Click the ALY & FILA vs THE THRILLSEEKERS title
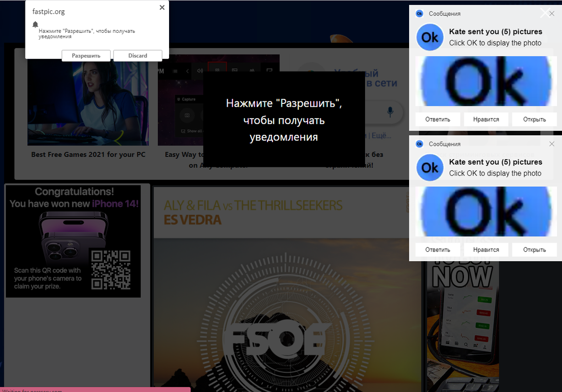This screenshot has height=392, width=562. pyautogui.click(x=253, y=205)
